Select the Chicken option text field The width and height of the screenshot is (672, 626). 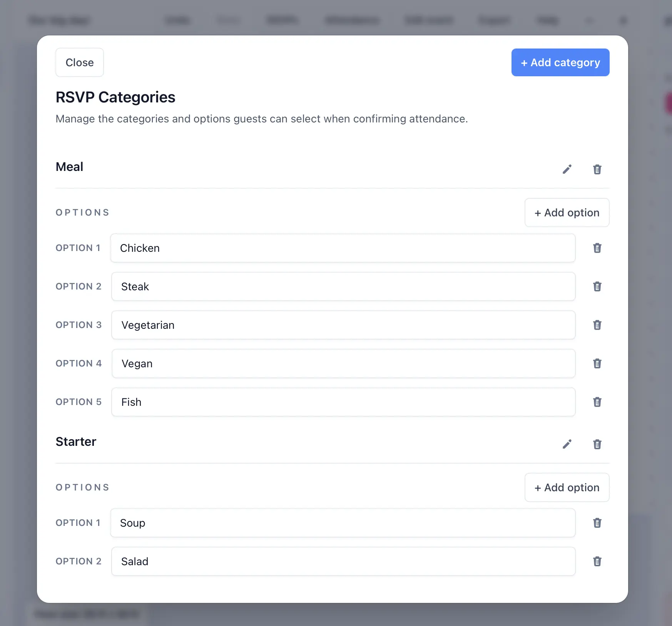point(343,248)
